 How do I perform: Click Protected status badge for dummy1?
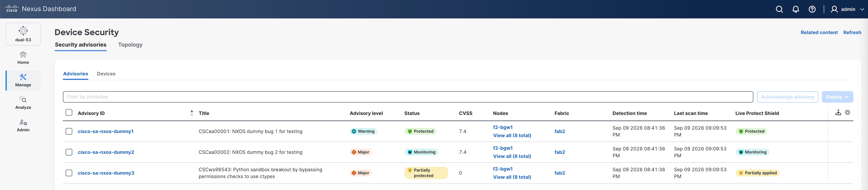click(420, 131)
